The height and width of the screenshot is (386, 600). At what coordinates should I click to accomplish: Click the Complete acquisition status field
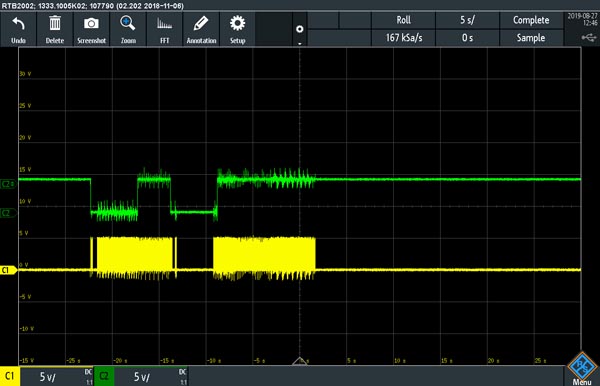click(531, 20)
